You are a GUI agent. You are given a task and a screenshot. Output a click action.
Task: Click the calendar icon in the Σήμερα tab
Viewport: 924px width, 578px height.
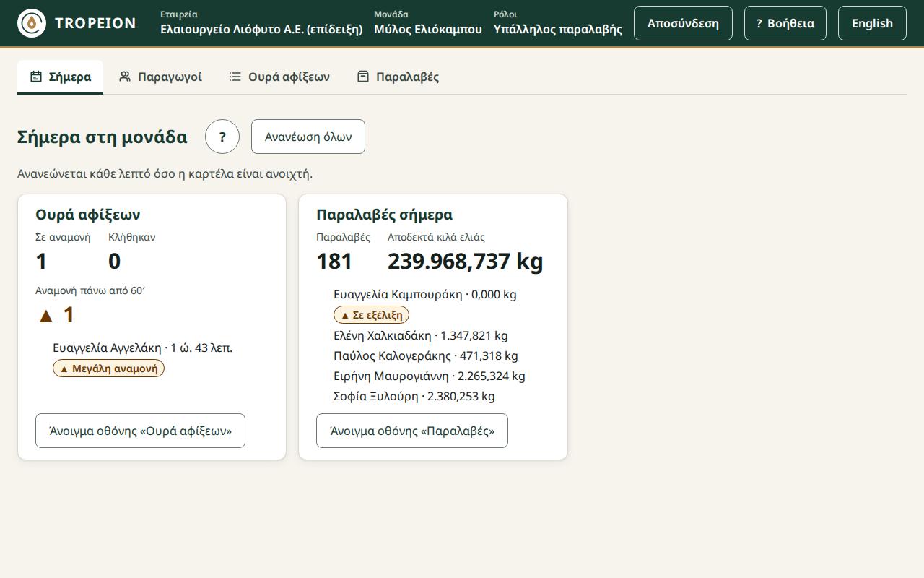point(35,77)
